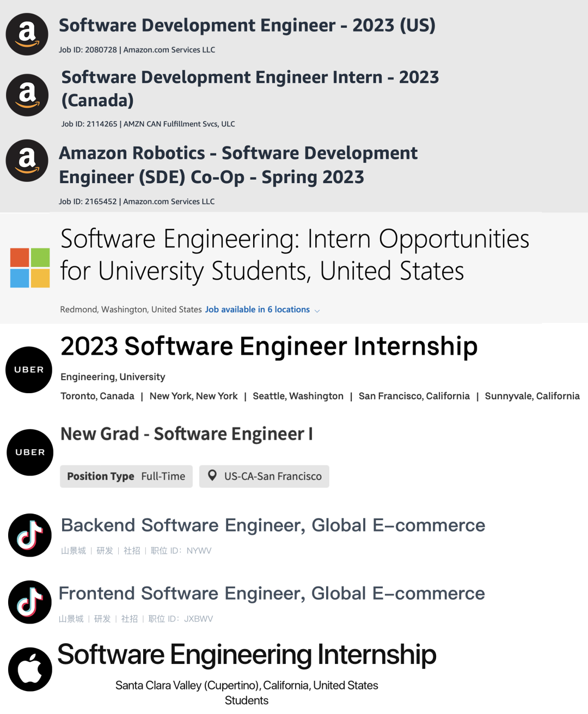Open Amazon Robotics SDE Co-Op Spring 2023 job
The width and height of the screenshot is (588, 714).
click(x=238, y=165)
